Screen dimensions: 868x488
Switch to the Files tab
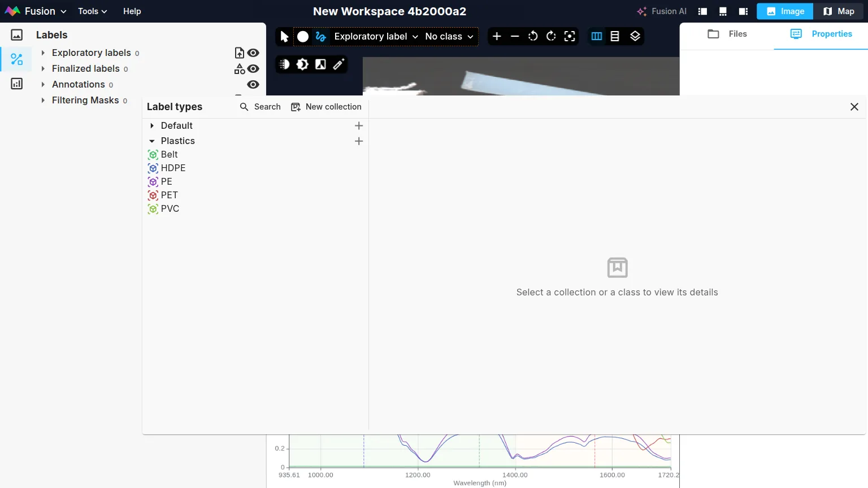pos(727,34)
